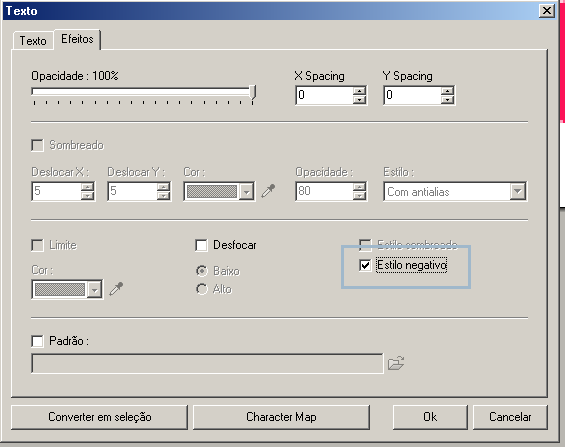Open pattern file with folder icon
565x447 pixels.
[x=396, y=363]
